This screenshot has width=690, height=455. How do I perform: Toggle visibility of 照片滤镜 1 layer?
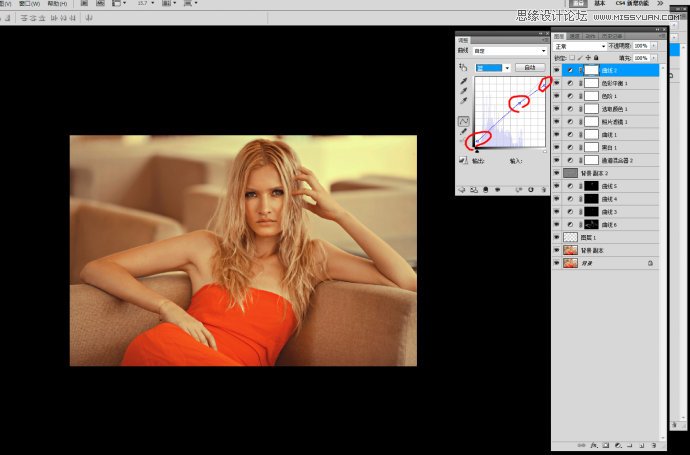[x=557, y=121]
